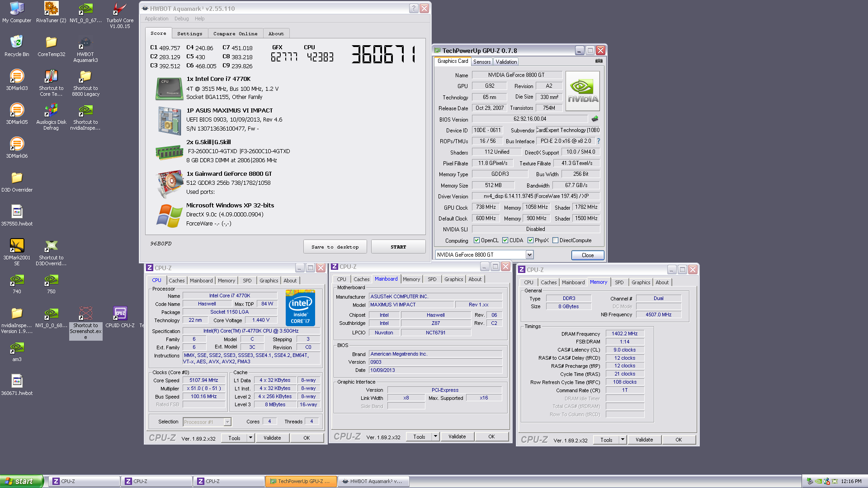Open the Sensors tab in GPU-Z

482,62
